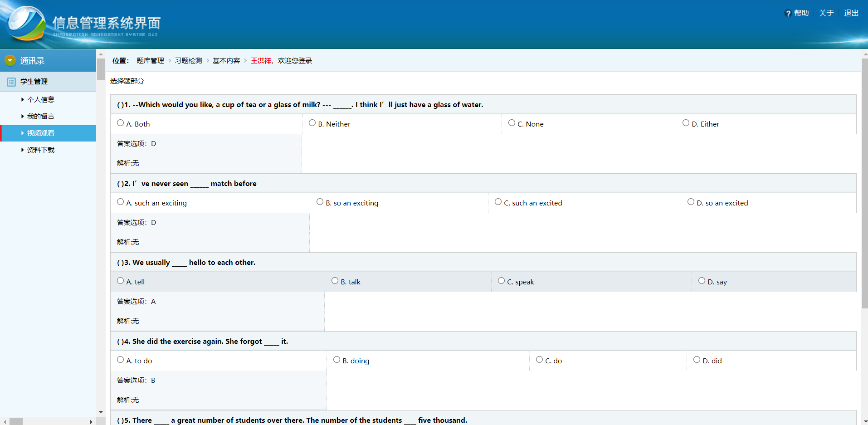868x425 pixels.
Task: Click question 3 text 'We usually'
Action: click(x=186, y=262)
